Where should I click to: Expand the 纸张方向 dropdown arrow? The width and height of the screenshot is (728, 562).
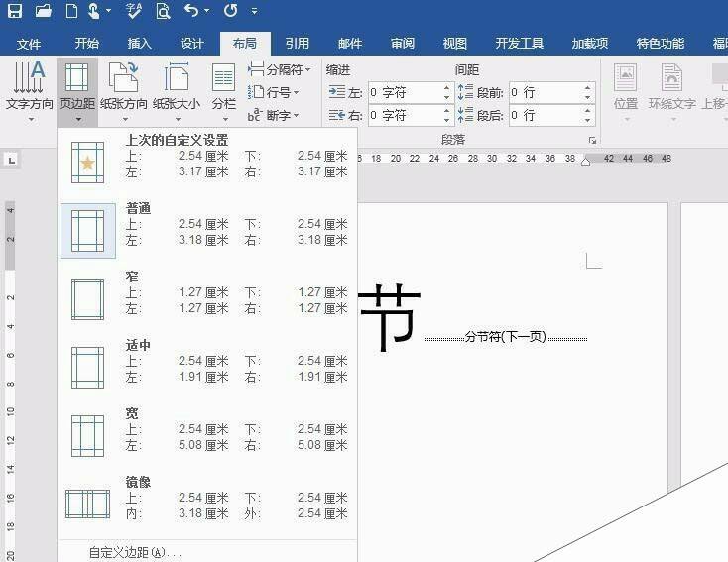coord(125,120)
